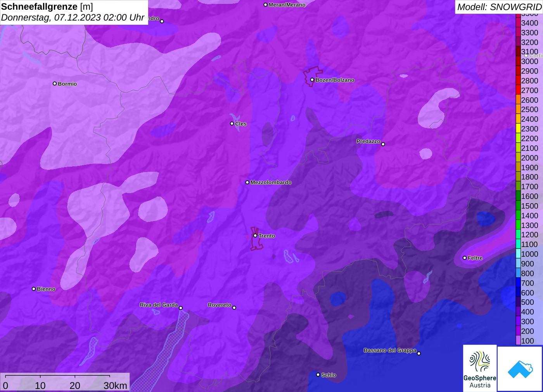Select the 1000 m cyan legend swatch

tap(518, 254)
